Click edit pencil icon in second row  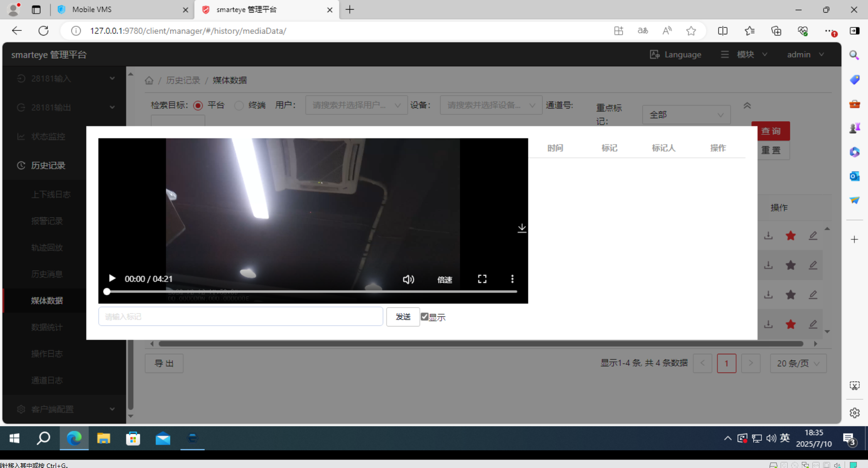point(813,265)
